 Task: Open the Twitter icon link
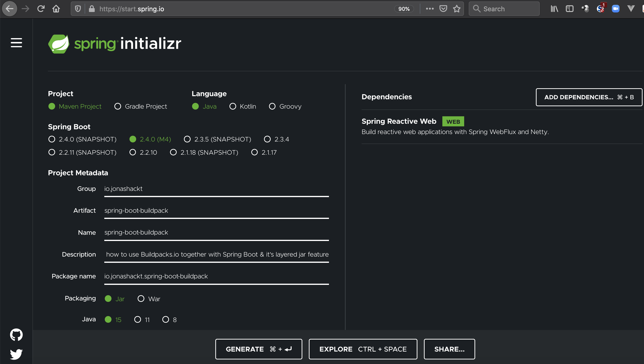coord(16,354)
